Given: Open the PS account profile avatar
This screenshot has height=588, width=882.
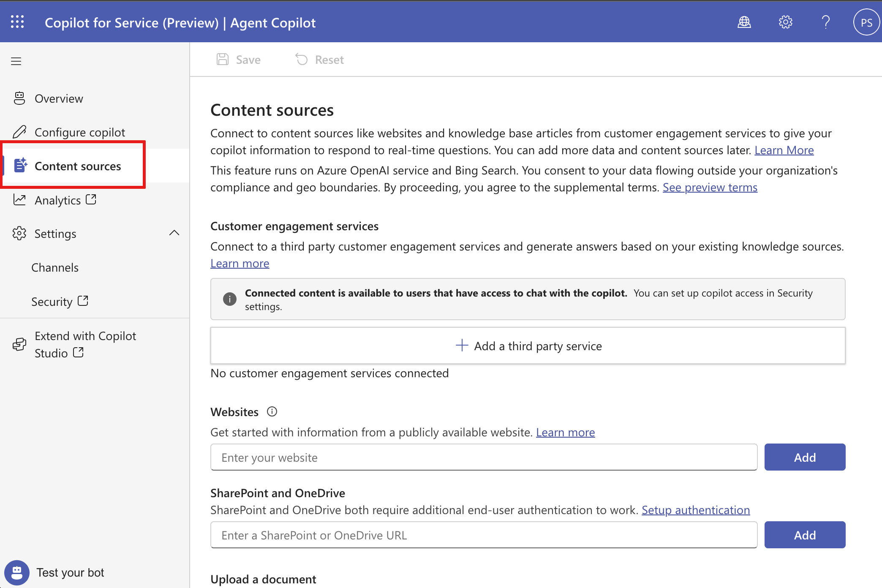Looking at the screenshot, I should [866, 22].
